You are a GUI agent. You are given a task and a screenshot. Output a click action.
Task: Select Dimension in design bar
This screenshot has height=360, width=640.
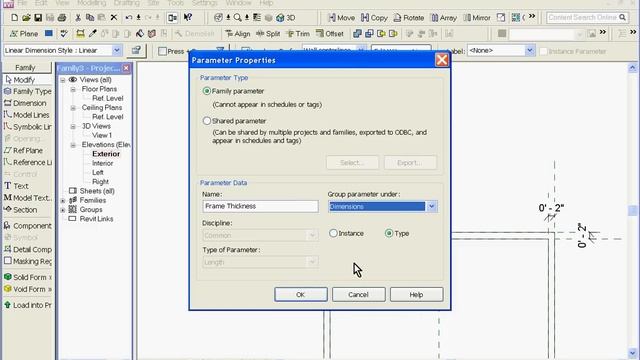pyautogui.click(x=27, y=103)
